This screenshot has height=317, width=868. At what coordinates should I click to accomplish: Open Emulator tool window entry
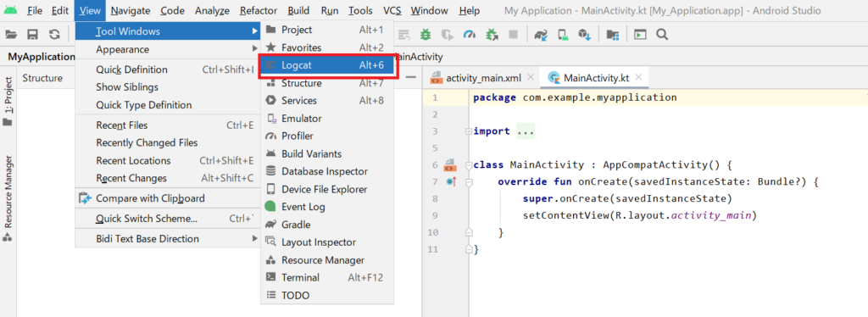[328, 119]
